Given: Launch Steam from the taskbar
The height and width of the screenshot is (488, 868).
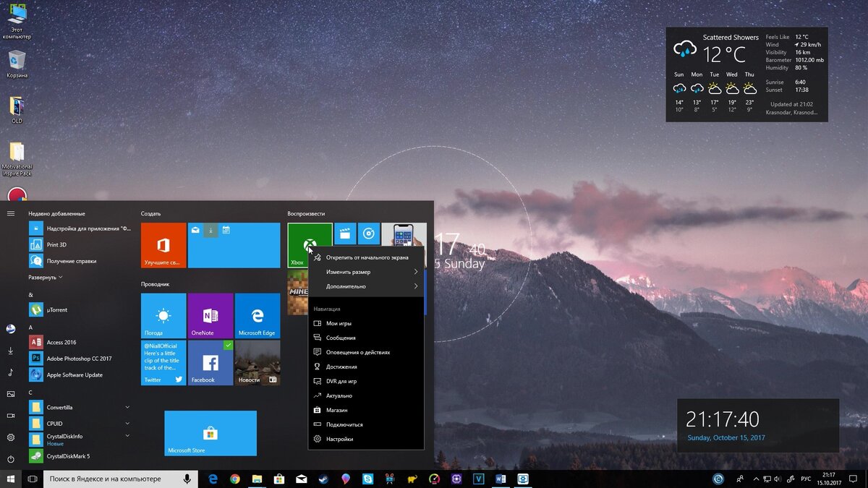Looking at the screenshot, I should 323,479.
